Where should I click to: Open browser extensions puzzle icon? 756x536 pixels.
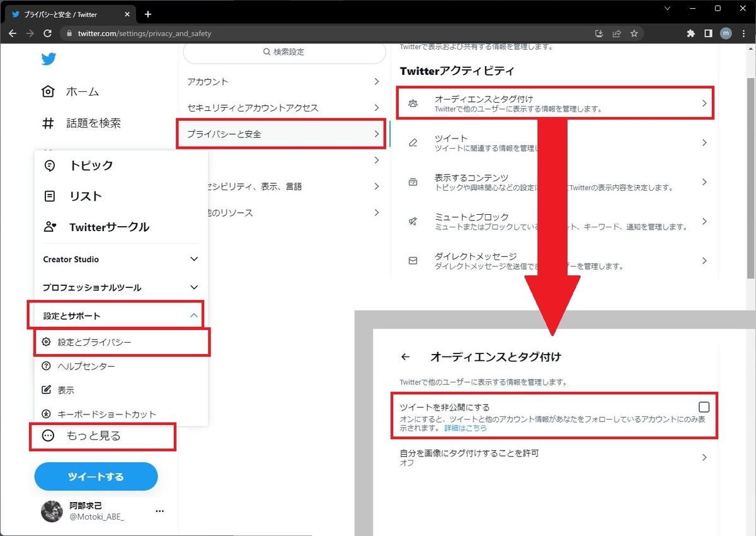click(690, 33)
